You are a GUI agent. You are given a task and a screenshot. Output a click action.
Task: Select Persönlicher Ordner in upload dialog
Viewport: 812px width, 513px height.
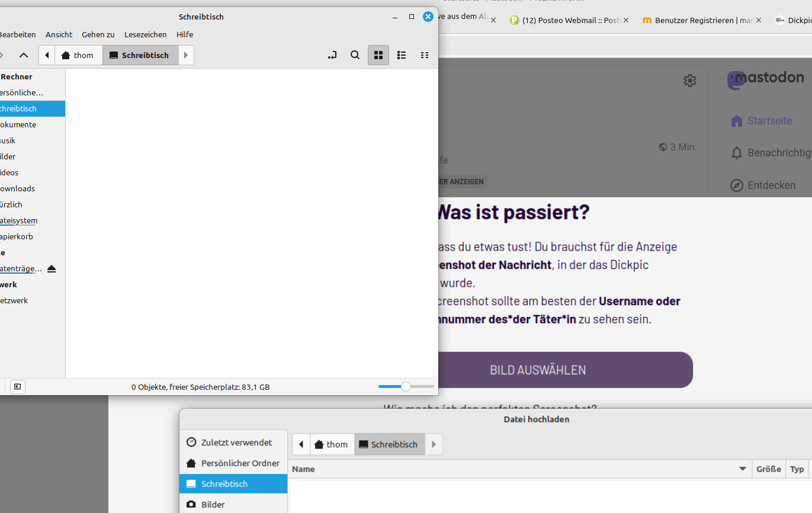(233, 463)
